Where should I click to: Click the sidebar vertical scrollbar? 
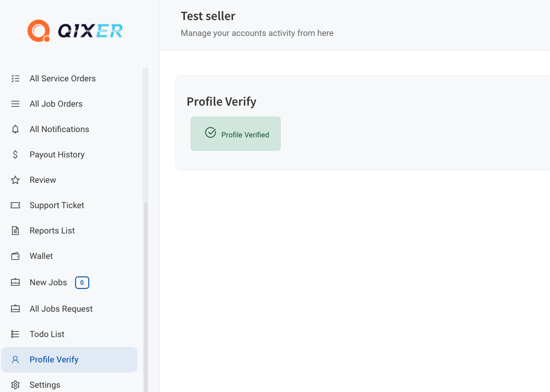pyautogui.click(x=146, y=296)
